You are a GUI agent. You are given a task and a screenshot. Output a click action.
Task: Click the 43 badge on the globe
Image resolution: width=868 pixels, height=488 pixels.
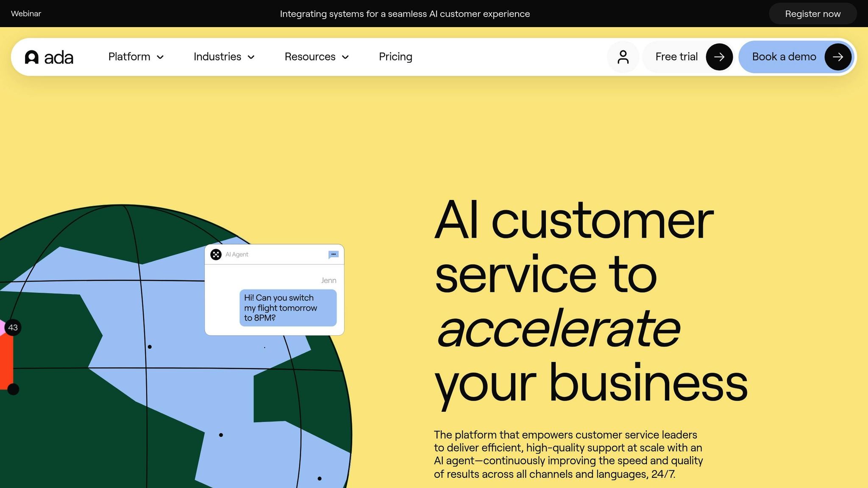13,327
